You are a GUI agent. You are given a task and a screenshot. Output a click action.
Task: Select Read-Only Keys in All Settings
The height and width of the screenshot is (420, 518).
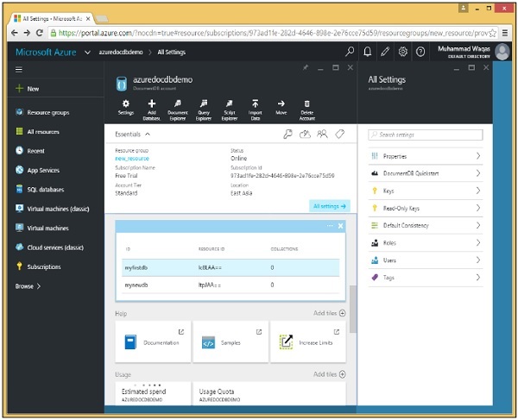(x=425, y=208)
